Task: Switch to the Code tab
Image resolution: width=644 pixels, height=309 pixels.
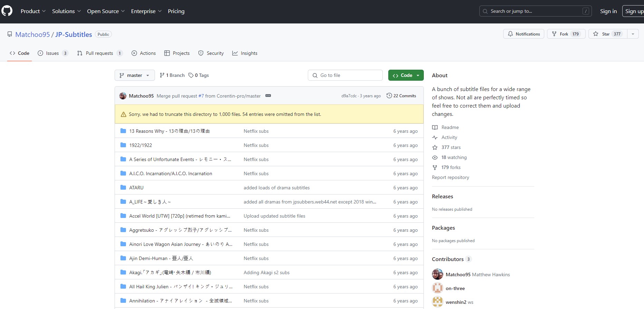Action: (x=20, y=53)
